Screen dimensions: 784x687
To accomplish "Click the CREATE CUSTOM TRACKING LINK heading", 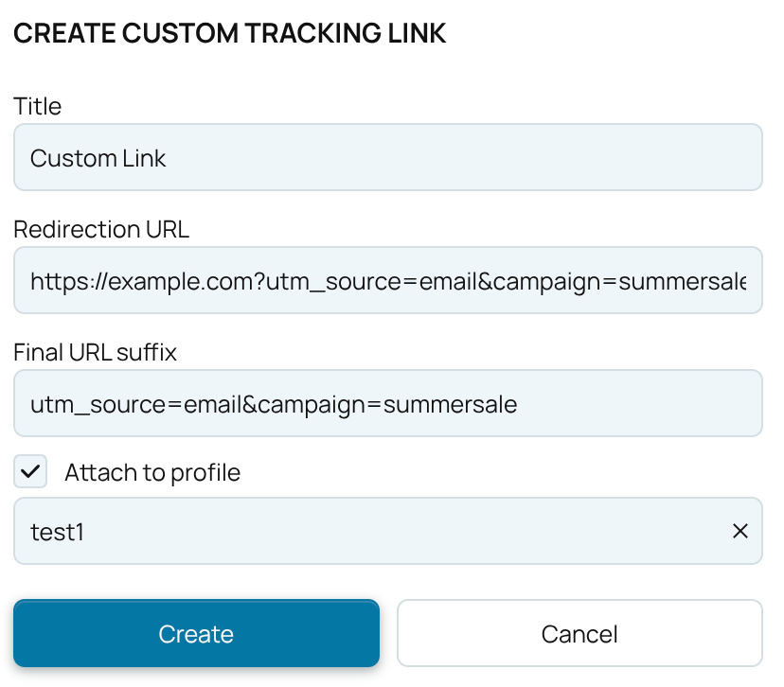I will pos(229,33).
